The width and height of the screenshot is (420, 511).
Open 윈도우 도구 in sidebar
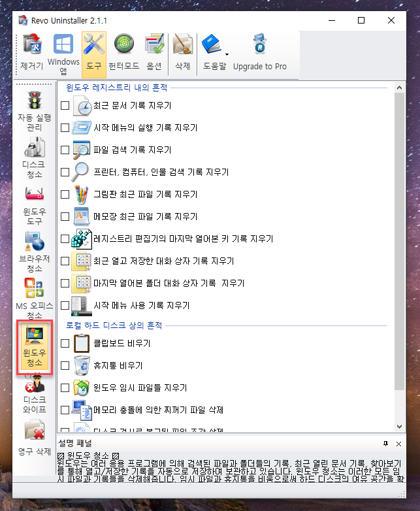[34, 205]
